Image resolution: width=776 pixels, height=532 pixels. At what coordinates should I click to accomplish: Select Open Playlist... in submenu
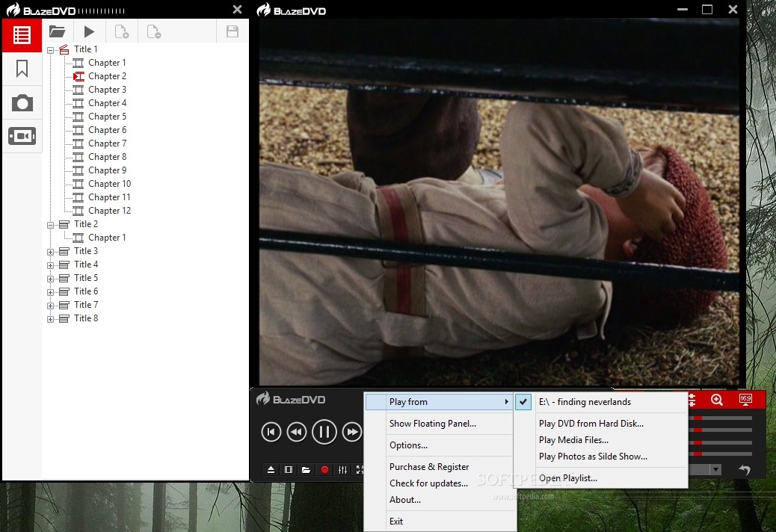600,478
